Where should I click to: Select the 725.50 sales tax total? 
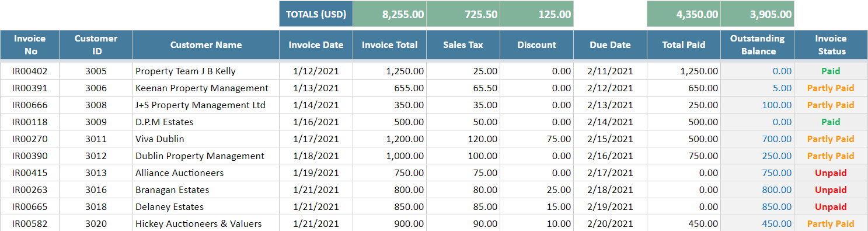463,14
